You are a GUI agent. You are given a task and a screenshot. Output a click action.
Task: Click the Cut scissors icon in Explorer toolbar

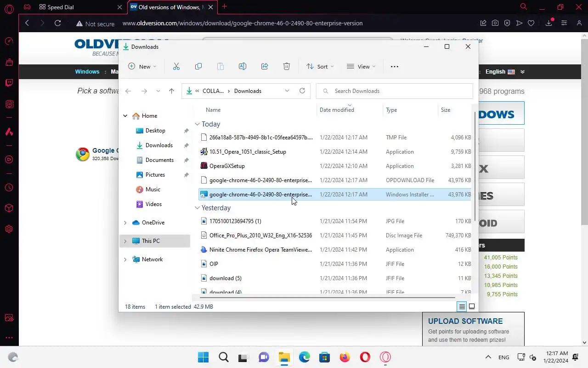click(x=176, y=66)
